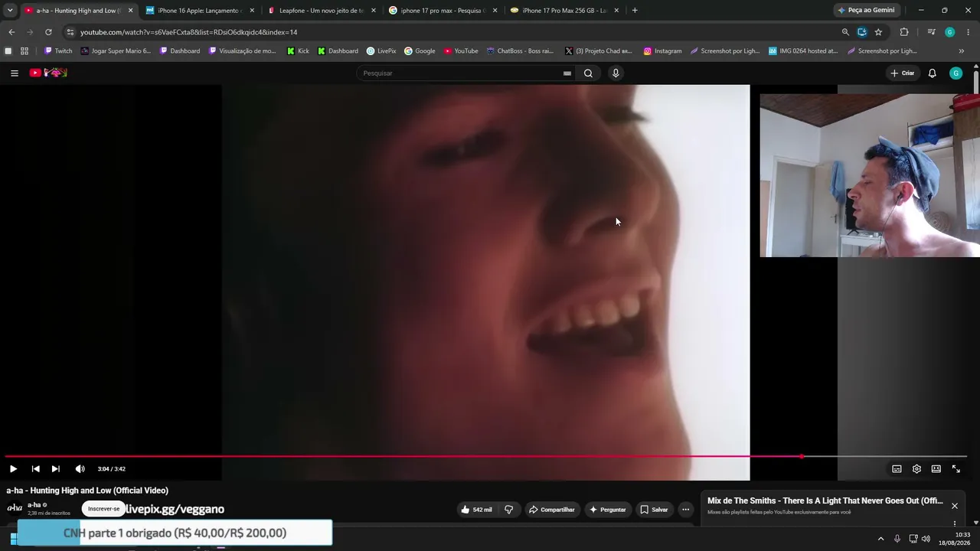This screenshot has height=551, width=980.
Task: Toggle subtitles on the video player
Action: (x=897, y=469)
